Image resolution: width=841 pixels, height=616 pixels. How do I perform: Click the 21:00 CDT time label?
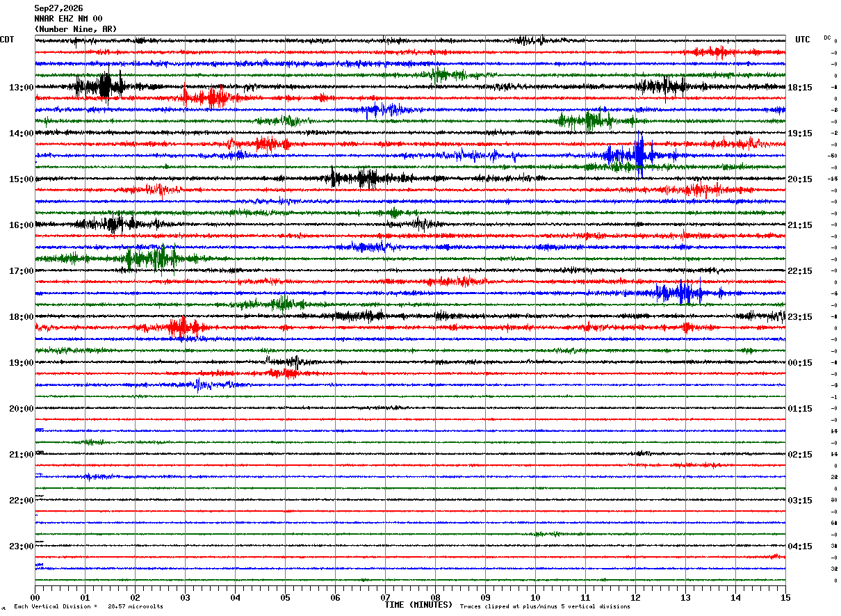21,455
